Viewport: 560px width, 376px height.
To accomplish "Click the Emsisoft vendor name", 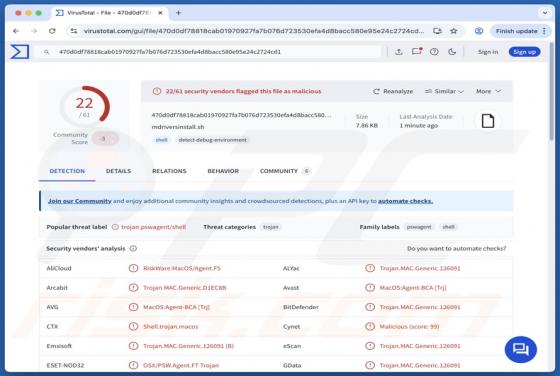I will click(59, 346).
